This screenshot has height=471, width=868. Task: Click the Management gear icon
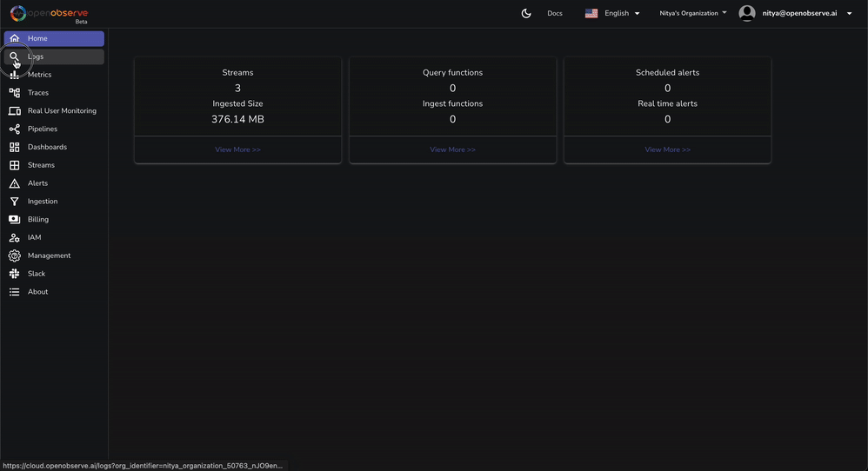(x=15, y=255)
